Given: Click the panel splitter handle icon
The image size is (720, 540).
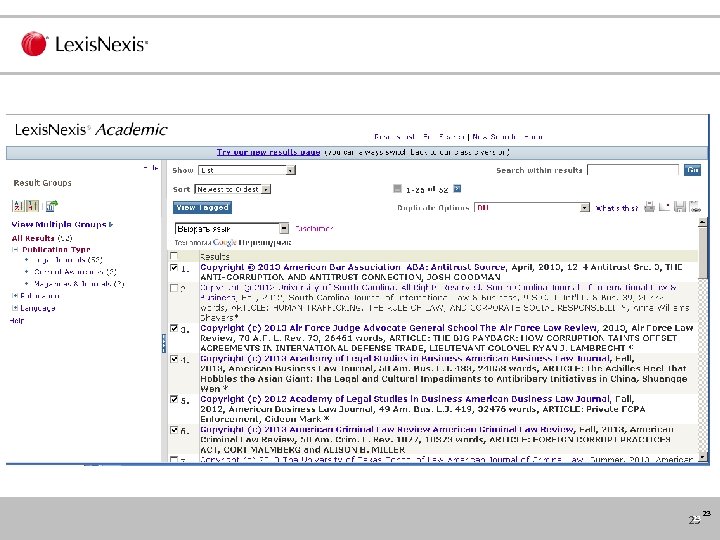Looking at the screenshot, I should pyautogui.click(x=163, y=343).
